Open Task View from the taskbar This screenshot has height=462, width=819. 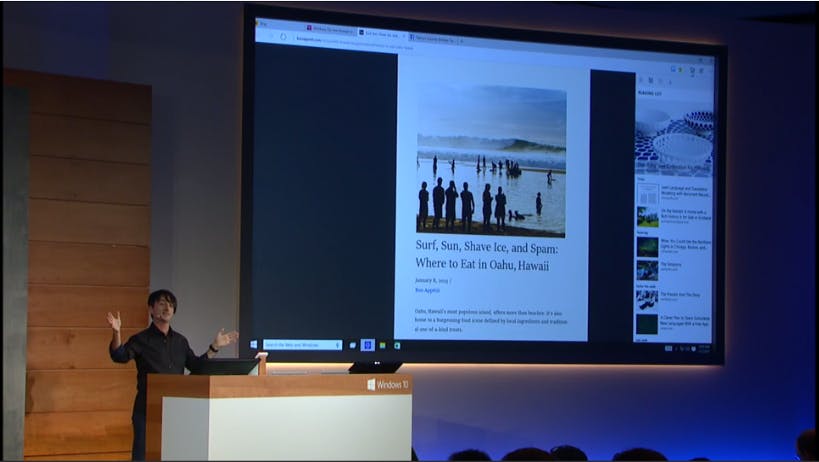[353, 345]
